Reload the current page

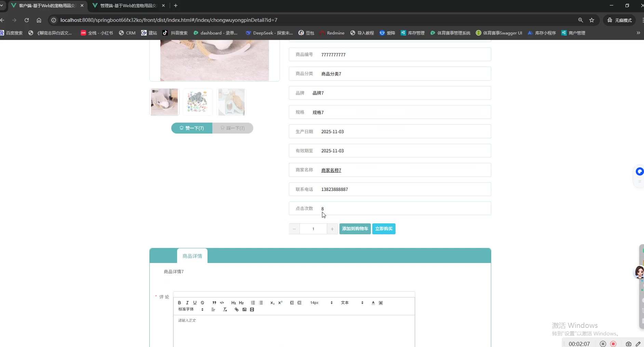pos(27,20)
